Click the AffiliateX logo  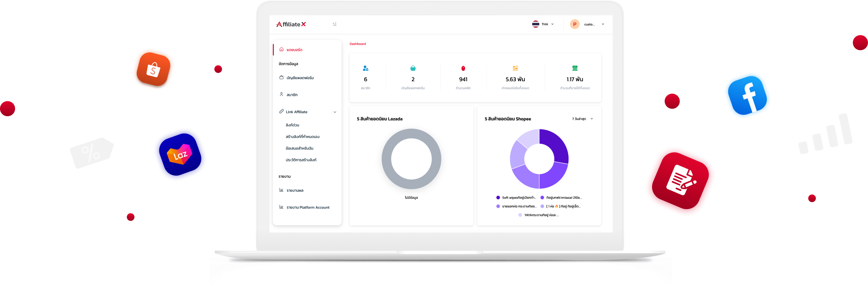tap(291, 24)
